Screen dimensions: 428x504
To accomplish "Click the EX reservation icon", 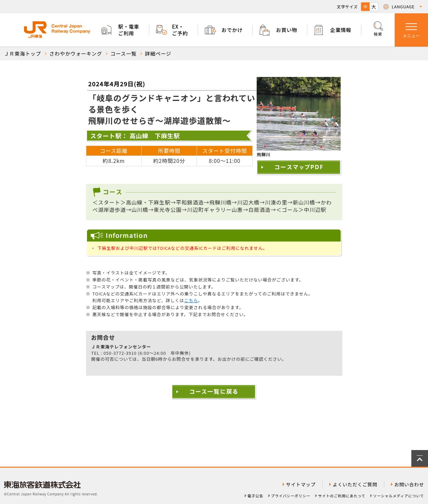I will 161,30.
